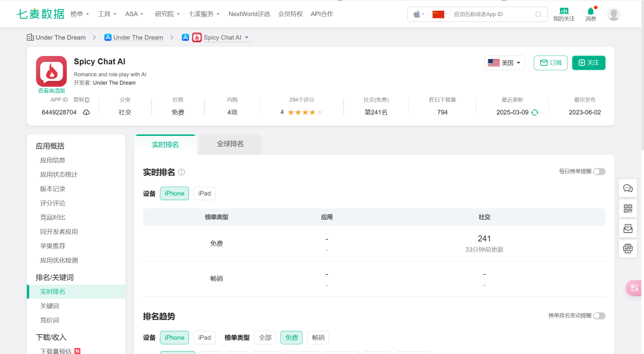Open 应用状态统计 in sidebar

[58, 175]
